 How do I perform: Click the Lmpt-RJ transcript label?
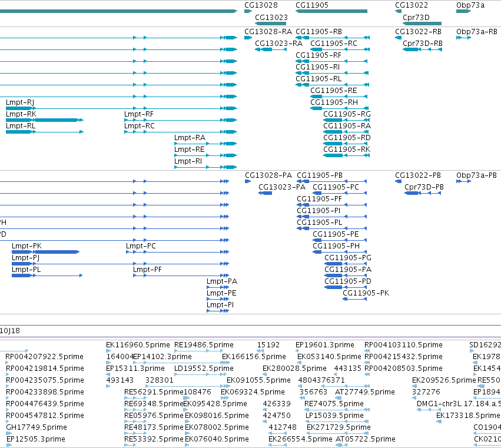(20, 102)
